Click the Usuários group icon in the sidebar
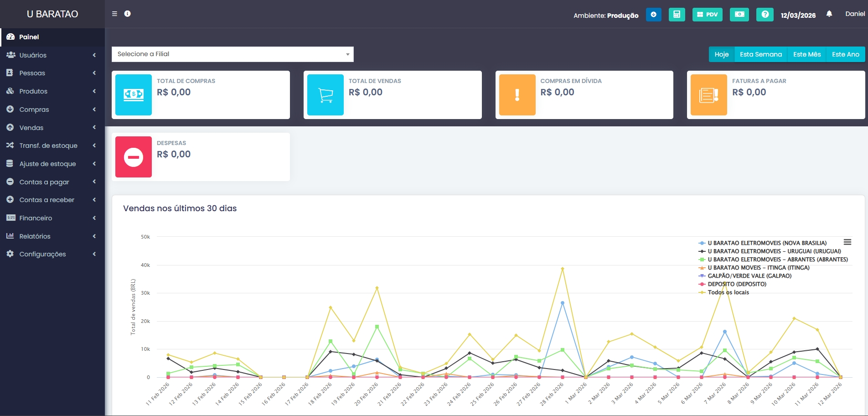Viewport: 868px width, 416px height. [x=10, y=55]
